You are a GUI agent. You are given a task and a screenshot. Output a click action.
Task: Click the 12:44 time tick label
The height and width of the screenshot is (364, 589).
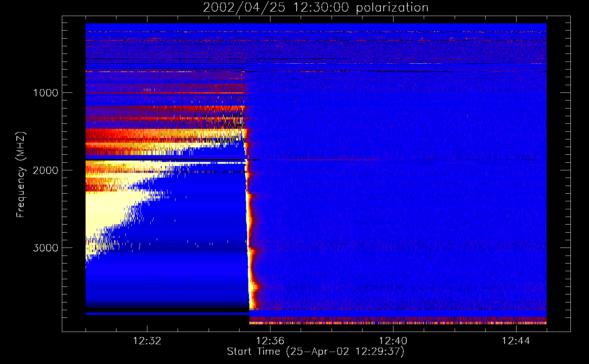(516, 341)
